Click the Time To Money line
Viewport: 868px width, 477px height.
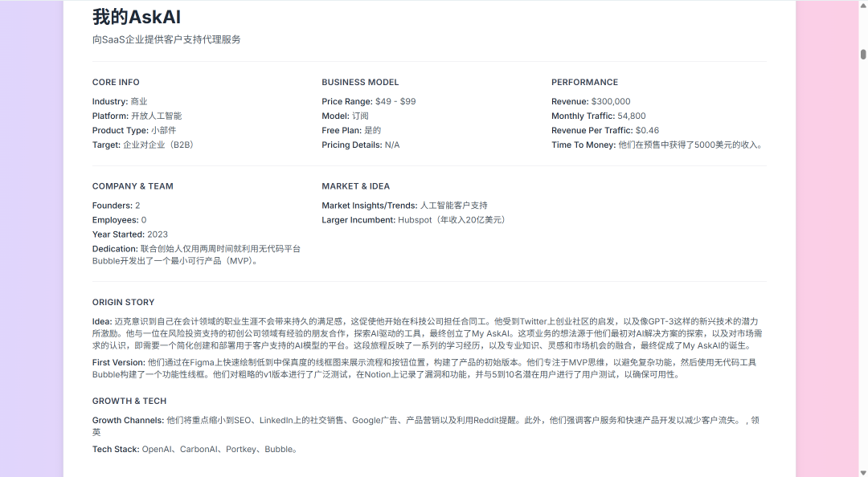[659, 145]
